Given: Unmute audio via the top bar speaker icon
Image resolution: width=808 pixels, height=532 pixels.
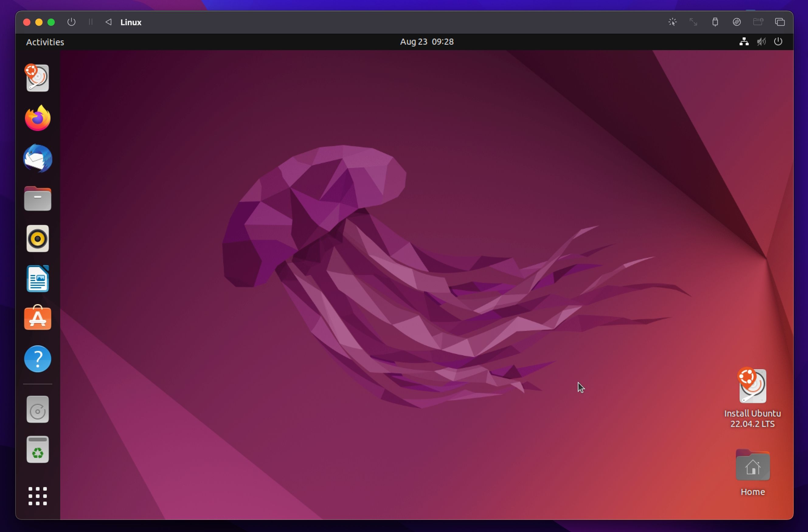Looking at the screenshot, I should click(761, 42).
